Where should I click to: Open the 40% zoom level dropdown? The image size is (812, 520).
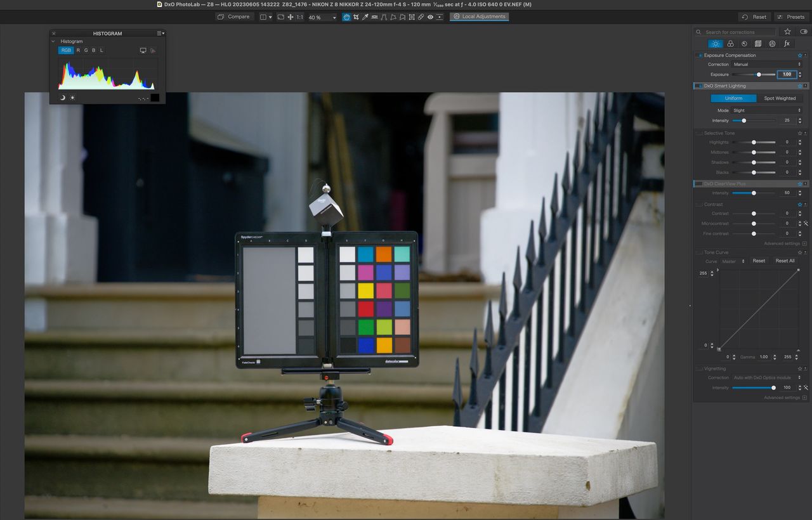pyautogui.click(x=322, y=17)
